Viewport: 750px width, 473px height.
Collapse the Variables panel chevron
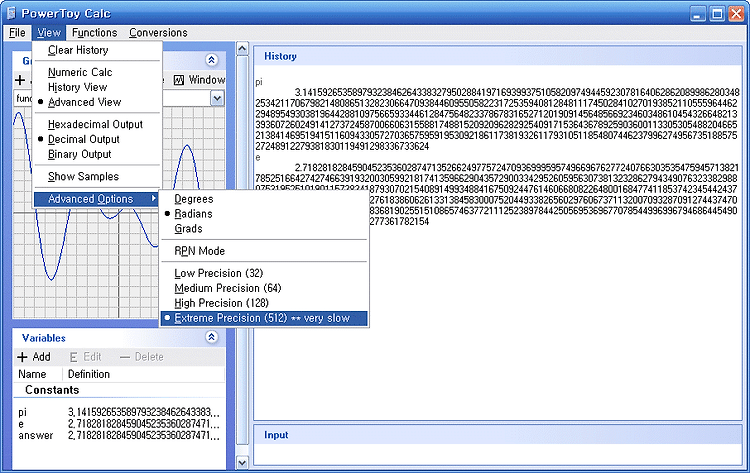211,337
